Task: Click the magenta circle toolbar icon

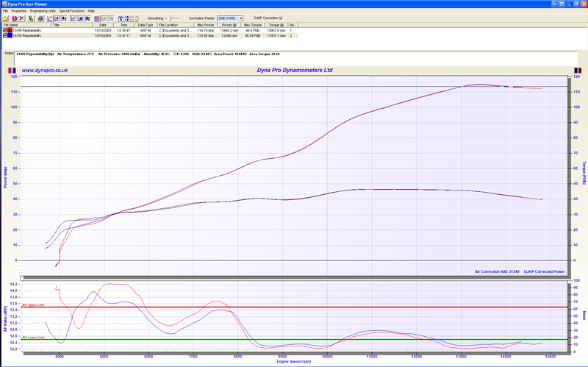Action: point(14,18)
